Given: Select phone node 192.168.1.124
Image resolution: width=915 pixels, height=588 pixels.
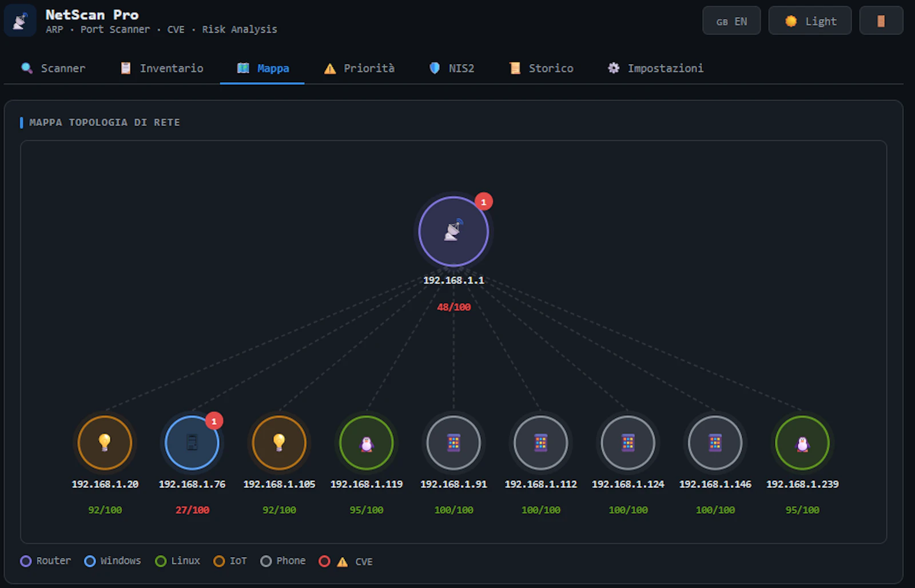Looking at the screenshot, I should [x=628, y=443].
